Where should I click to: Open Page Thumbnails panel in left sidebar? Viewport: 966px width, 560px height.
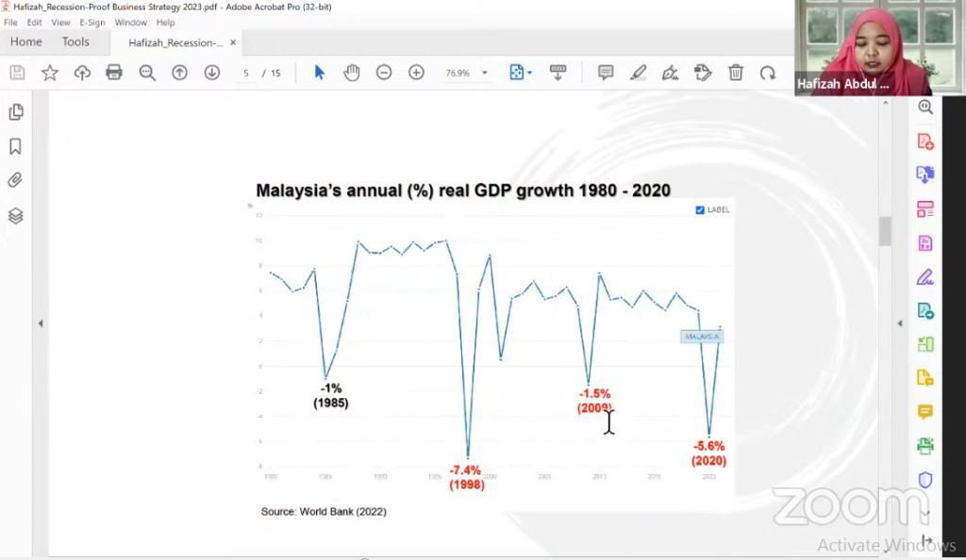coord(16,112)
